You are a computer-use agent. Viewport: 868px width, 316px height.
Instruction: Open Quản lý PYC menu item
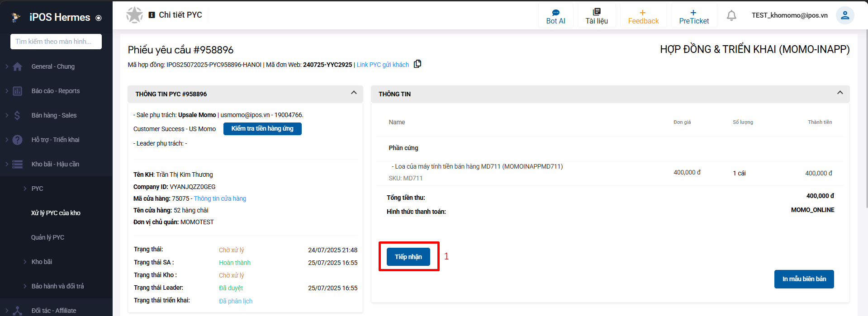click(x=47, y=237)
